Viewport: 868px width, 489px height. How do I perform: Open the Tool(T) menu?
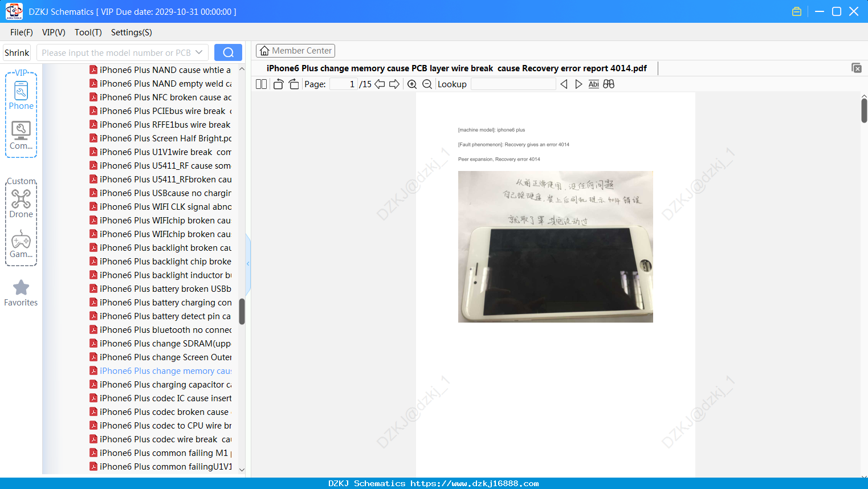[x=88, y=32]
